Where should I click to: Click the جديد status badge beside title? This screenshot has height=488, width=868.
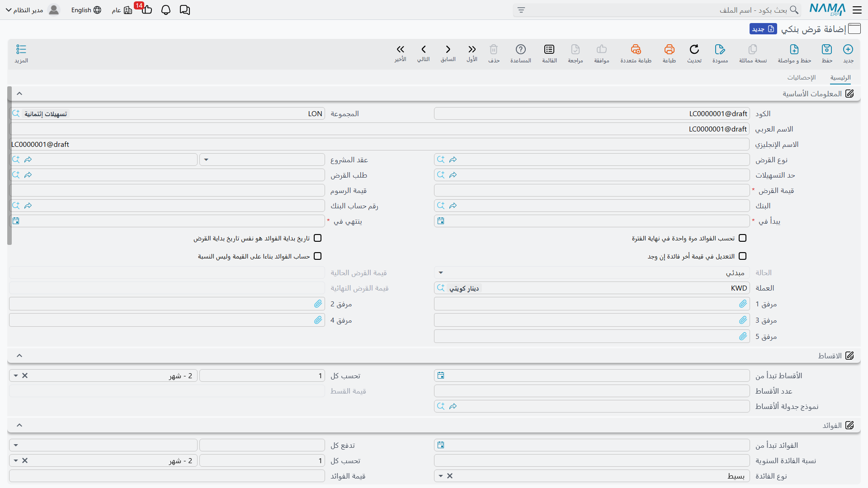763,29
